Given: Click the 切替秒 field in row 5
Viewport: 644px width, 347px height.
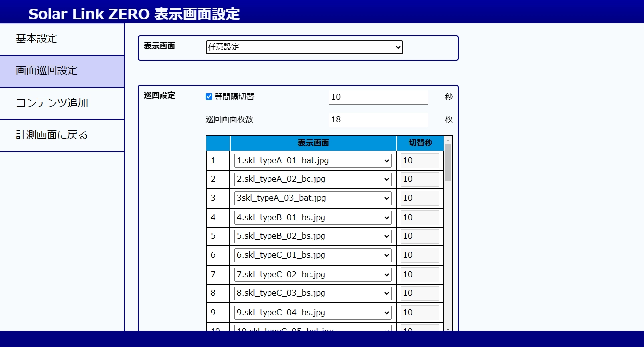Looking at the screenshot, I should [420, 236].
